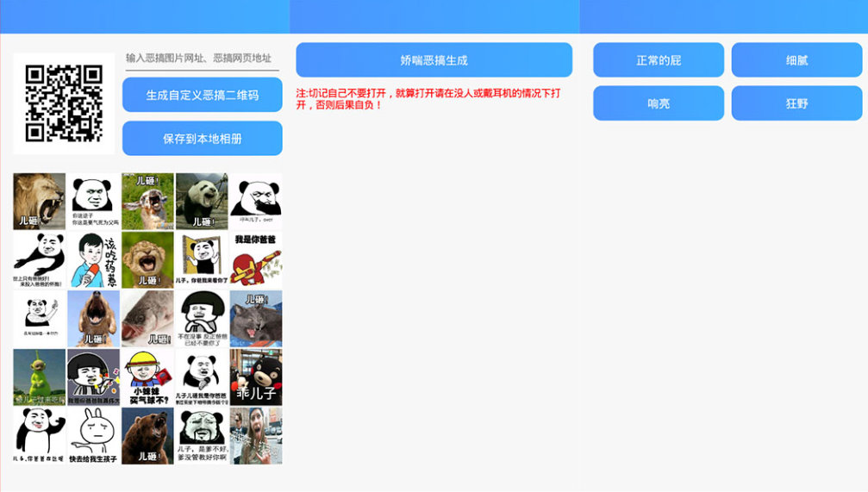Select the green Teletubby meme
The height and width of the screenshot is (492, 868).
(40, 377)
